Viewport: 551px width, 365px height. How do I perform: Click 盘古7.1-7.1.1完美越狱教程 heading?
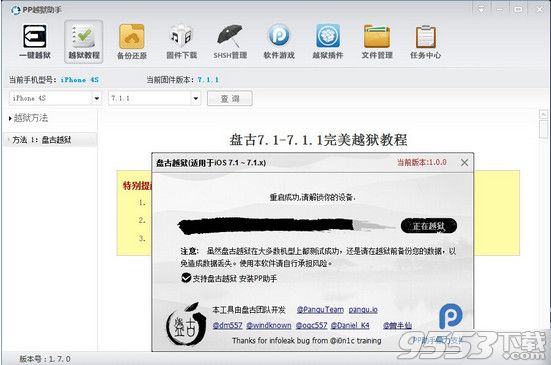(318, 140)
